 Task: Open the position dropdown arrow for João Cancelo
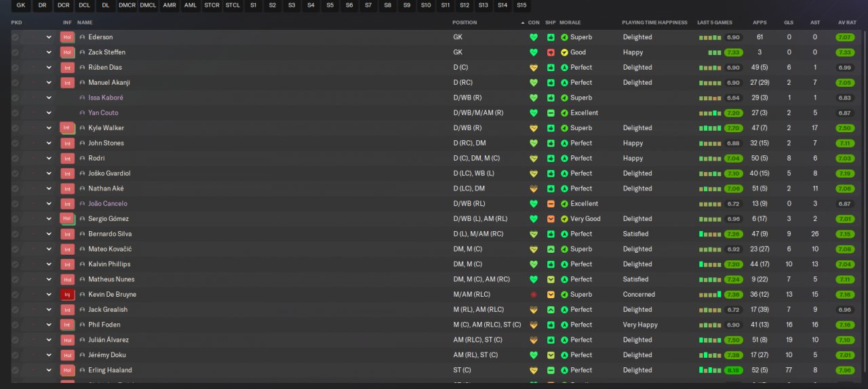click(x=49, y=204)
